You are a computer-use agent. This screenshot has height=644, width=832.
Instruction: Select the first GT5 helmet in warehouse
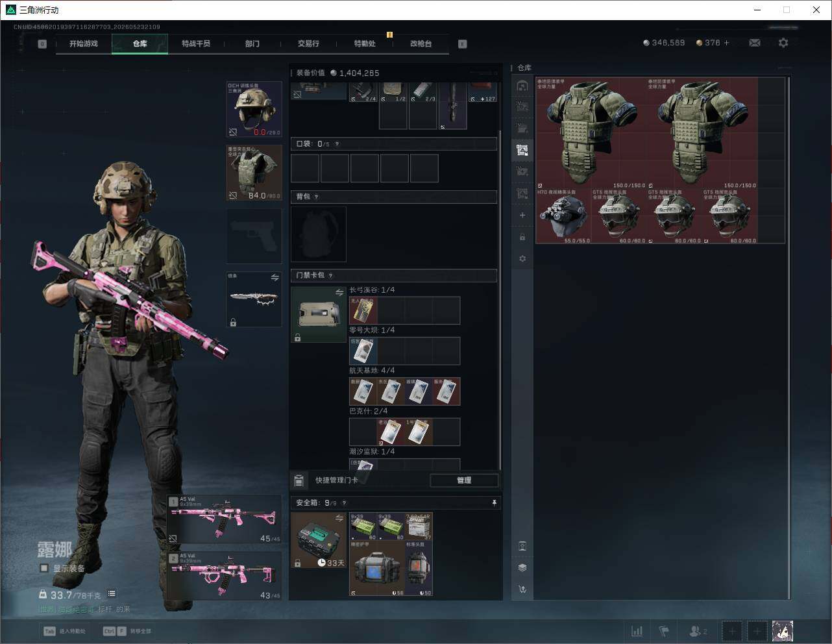[x=619, y=216]
